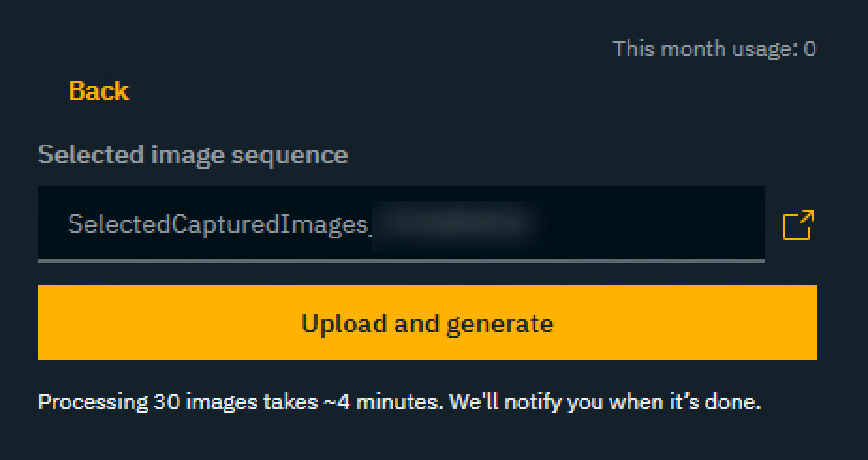Viewport: 868px width, 460px height.
Task: Click the blurred part of the sequence name
Action: (x=453, y=224)
